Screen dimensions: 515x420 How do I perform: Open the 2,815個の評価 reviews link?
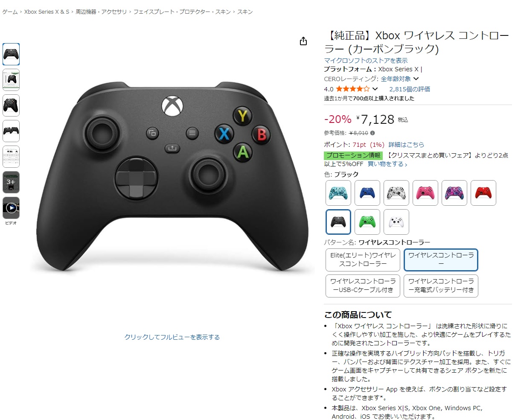pyautogui.click(x=410, y=89)
